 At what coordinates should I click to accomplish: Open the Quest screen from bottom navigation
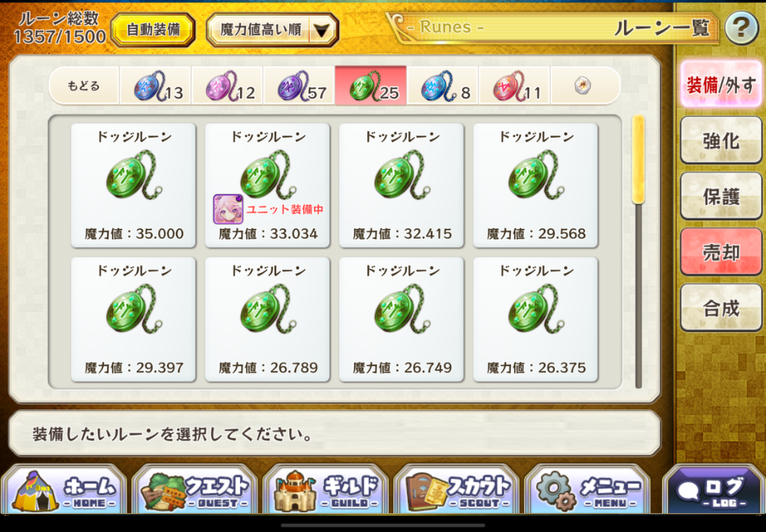click(194, 490)
